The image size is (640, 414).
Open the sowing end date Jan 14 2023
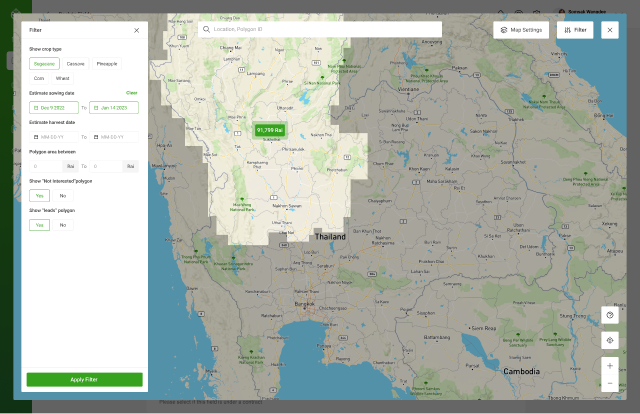tap(114, 108)
